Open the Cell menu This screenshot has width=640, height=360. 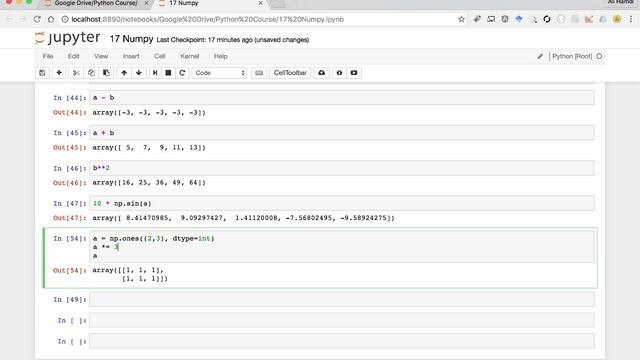click(160, 56)
